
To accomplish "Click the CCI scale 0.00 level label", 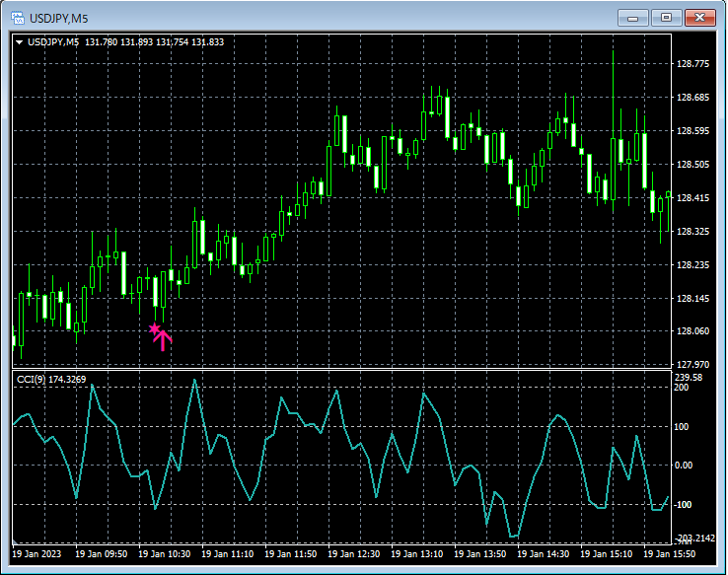I will (x=684, y=466).
